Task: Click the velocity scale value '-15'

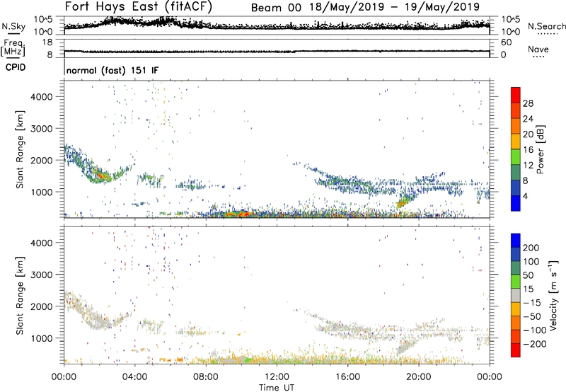Action: [532, 303]
